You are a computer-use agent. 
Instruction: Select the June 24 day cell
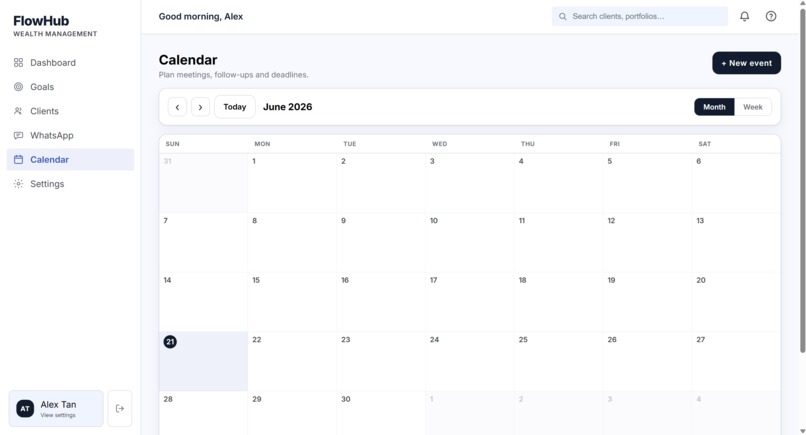tap(470, 361)
